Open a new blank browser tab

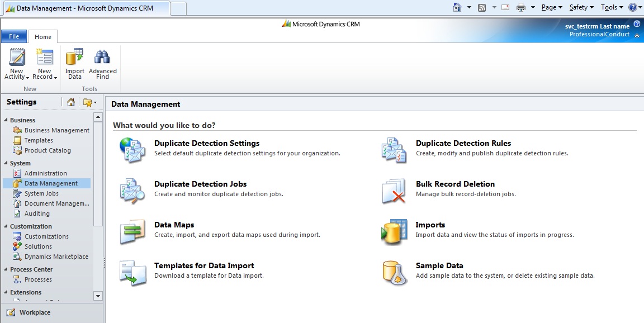click(x=178, y=8)
